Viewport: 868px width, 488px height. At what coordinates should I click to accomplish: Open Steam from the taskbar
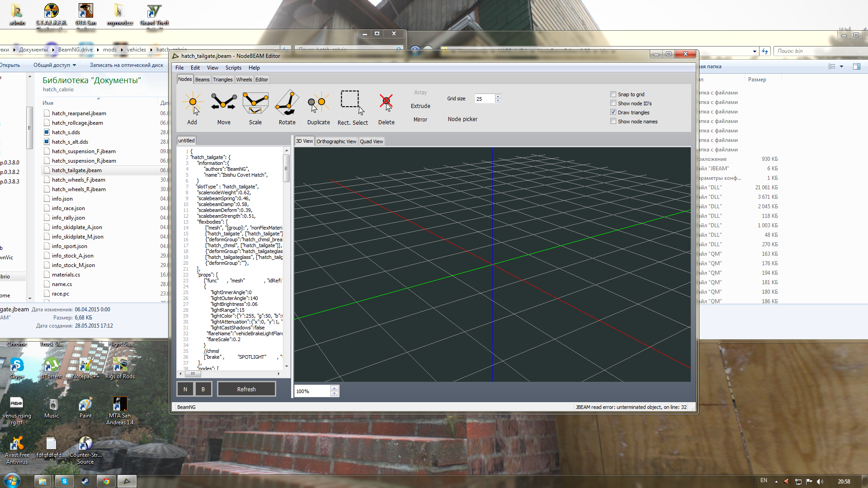85,481
